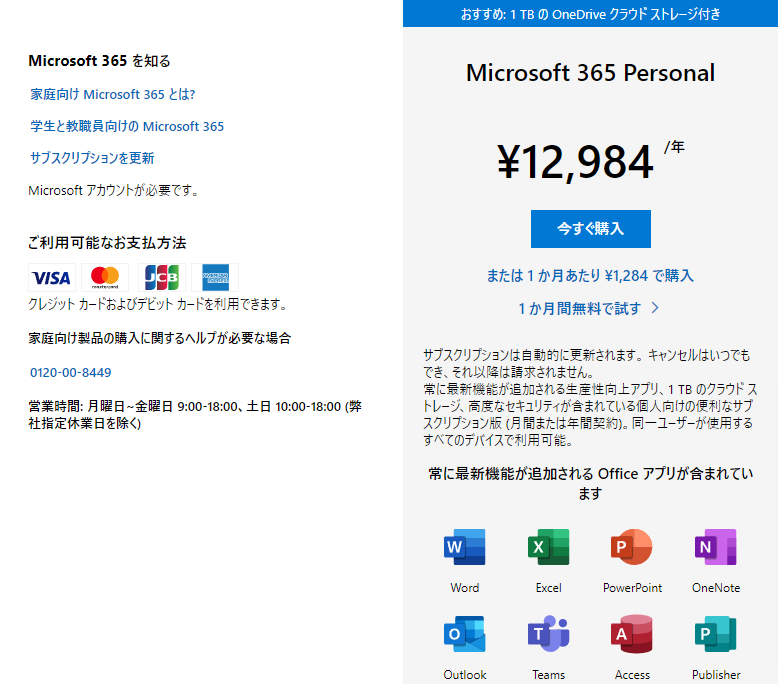Click the JCB card logo
This screenshot has height=684, width=778.
pos(162,277)
